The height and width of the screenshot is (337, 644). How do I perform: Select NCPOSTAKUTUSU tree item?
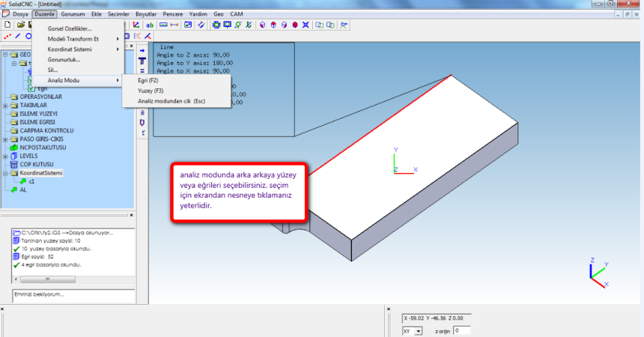(x=43, y=148)
